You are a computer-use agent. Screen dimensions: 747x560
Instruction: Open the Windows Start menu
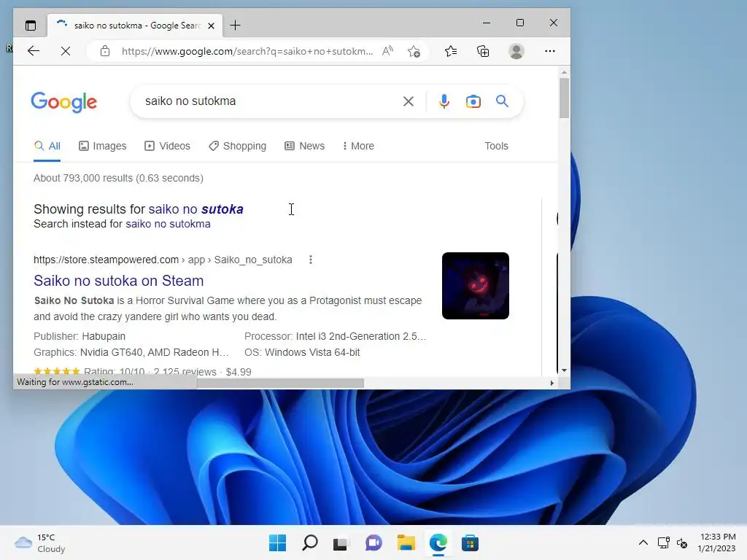[x=278, y=542]
